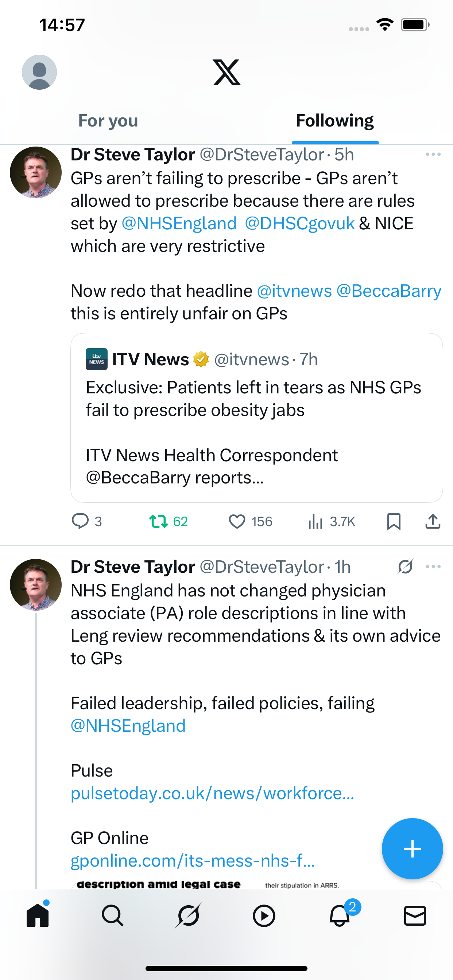Undo repost on post with 62 reposts

point(158,521)
